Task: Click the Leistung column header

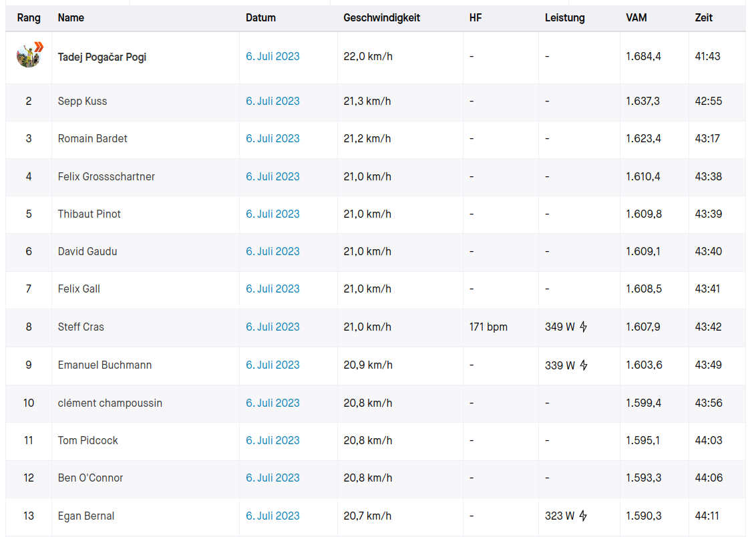Action: 564,18
